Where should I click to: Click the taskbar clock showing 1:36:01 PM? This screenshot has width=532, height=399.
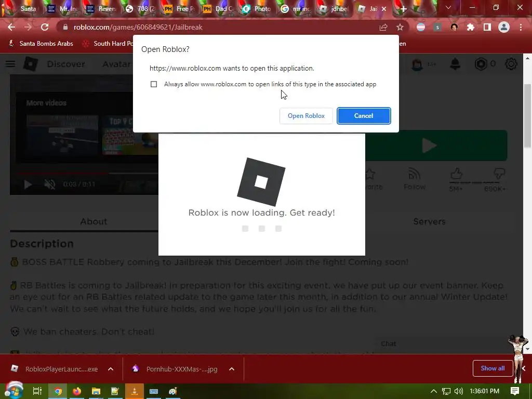[485, 391]
